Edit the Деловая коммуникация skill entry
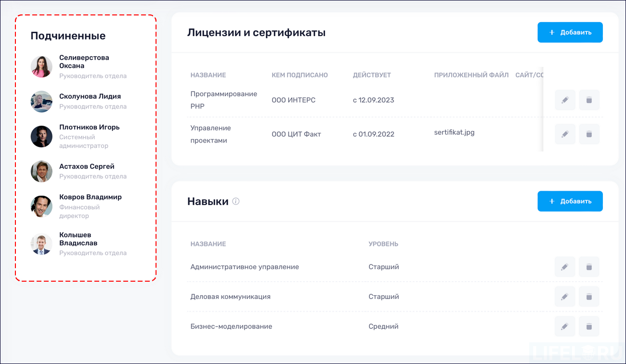This screenshot has width=626, height=364. (565, 296)
